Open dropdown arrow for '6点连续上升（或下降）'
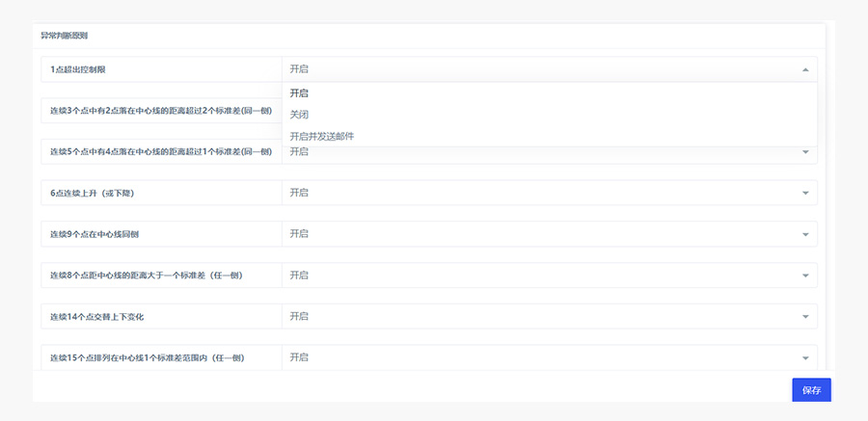The width and height of the screenshot is (868, 421). pyautogui.click(x=805, y=193)
